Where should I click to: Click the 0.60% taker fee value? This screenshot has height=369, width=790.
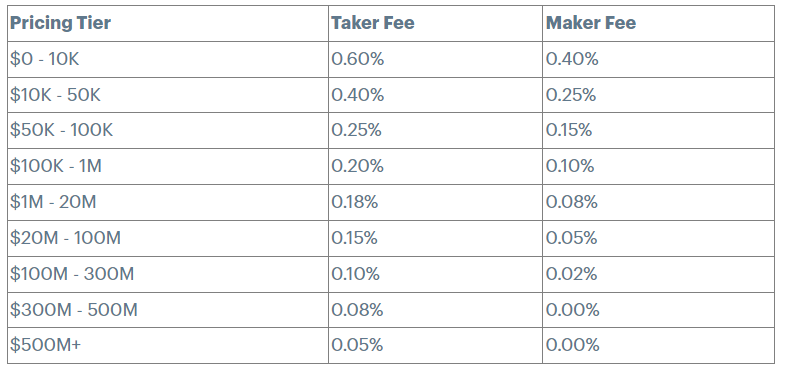click(x=358, y=59)
